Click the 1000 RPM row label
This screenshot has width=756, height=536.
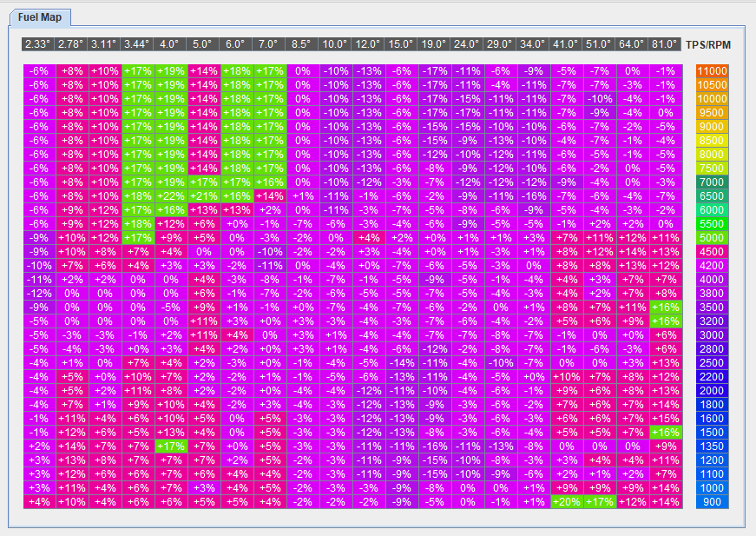coord(712,488)
